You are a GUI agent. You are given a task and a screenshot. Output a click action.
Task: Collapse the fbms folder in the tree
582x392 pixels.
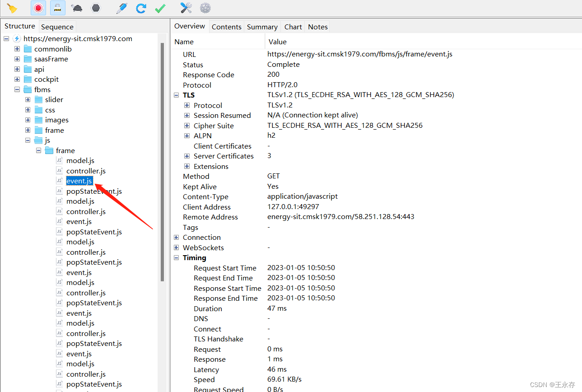[x=17, y=89]
